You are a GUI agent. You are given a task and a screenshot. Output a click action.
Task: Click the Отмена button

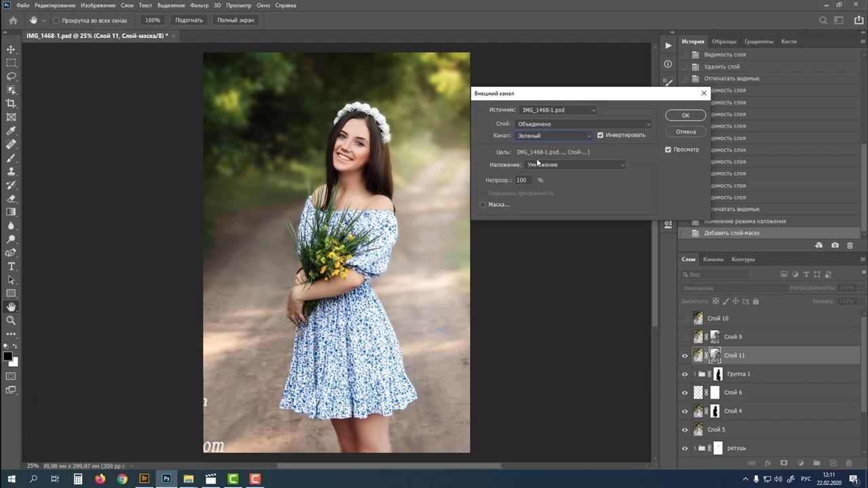pos(686,131)
